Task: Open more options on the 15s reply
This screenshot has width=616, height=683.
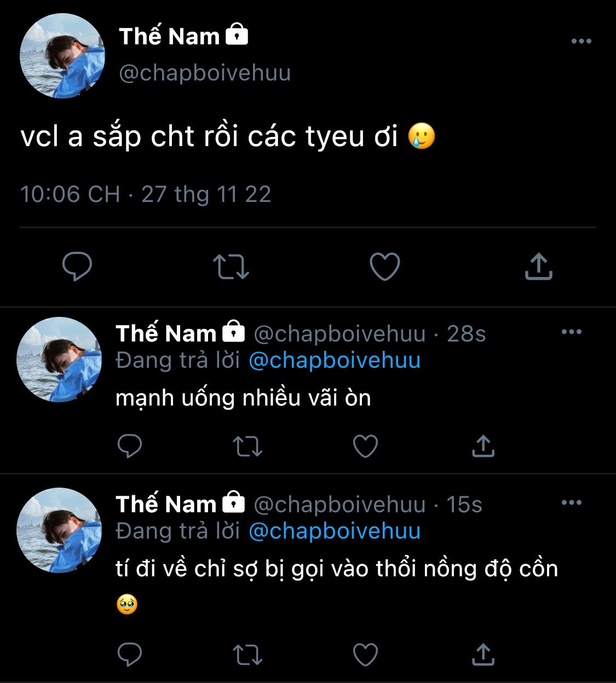Action: pos(572,503)
